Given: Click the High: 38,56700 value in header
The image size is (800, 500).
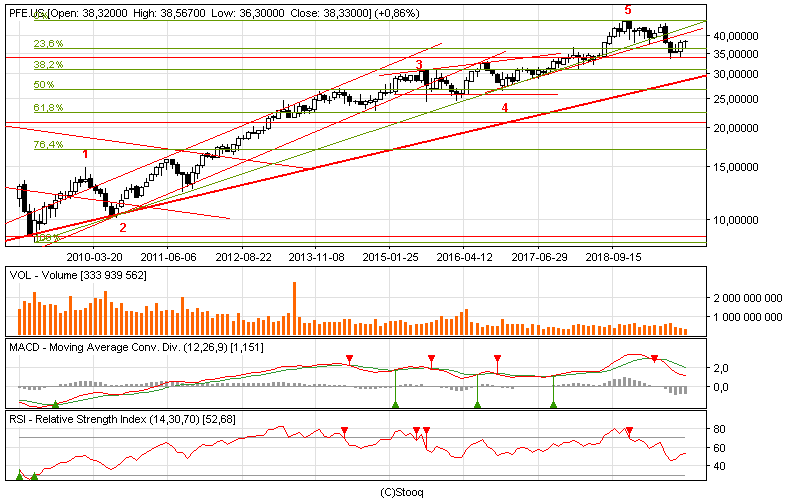Looking at the screenshot, I should coord(169,13).
